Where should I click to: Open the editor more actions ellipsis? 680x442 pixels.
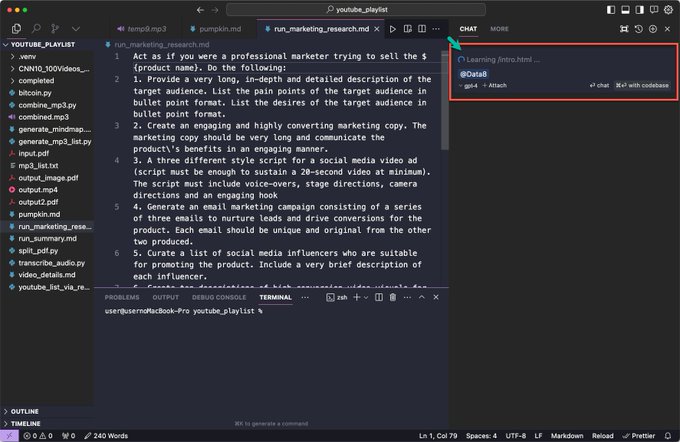[x=436, y=29]
